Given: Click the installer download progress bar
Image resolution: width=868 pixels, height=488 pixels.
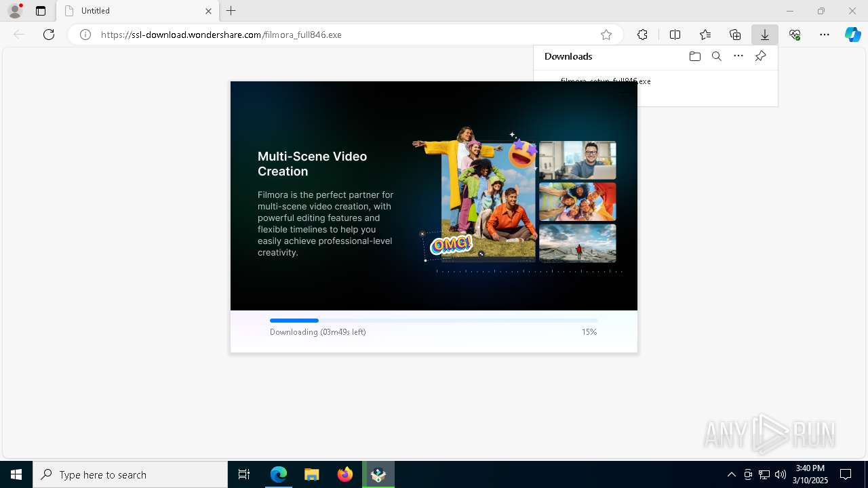Looking at the screenshot, I should pyautogui.click(x=434, y=321).
